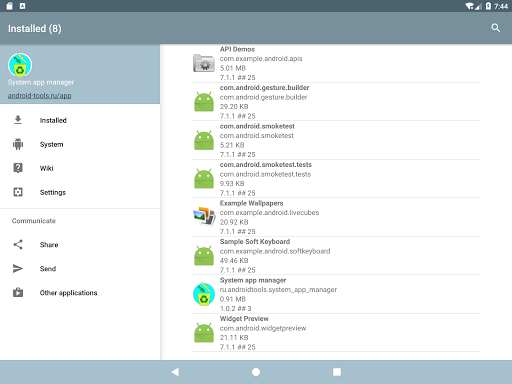Click the Share icon in drawer

click(18, 245)
